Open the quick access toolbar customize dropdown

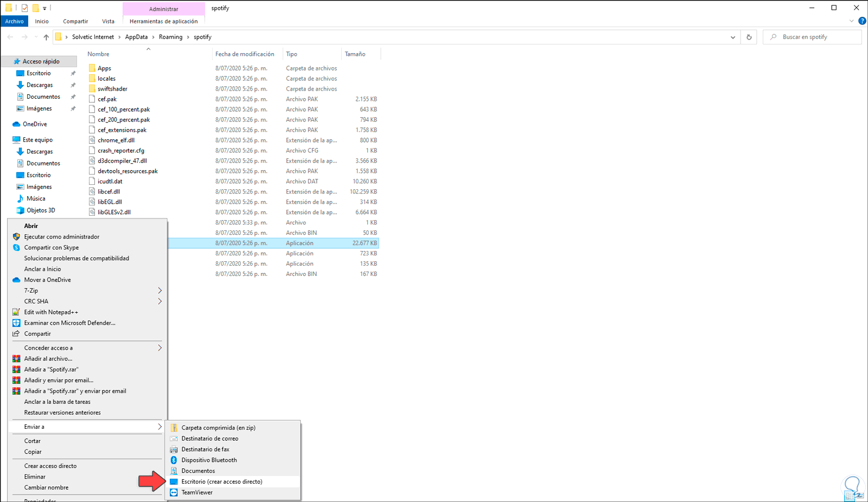click(x=44, y=8)
